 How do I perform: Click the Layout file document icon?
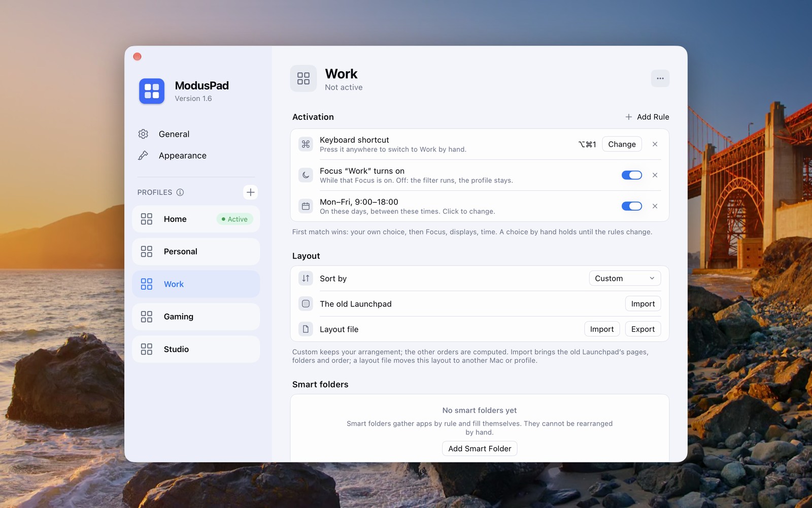click(306, 329)
